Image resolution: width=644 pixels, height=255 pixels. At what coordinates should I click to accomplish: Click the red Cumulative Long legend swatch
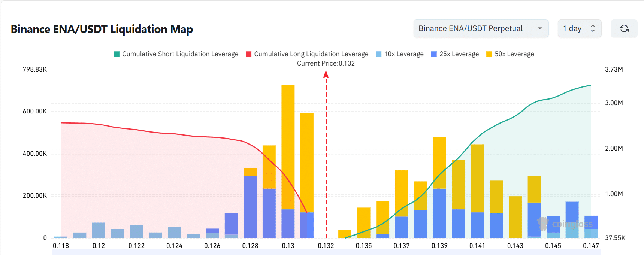point(249,54)
